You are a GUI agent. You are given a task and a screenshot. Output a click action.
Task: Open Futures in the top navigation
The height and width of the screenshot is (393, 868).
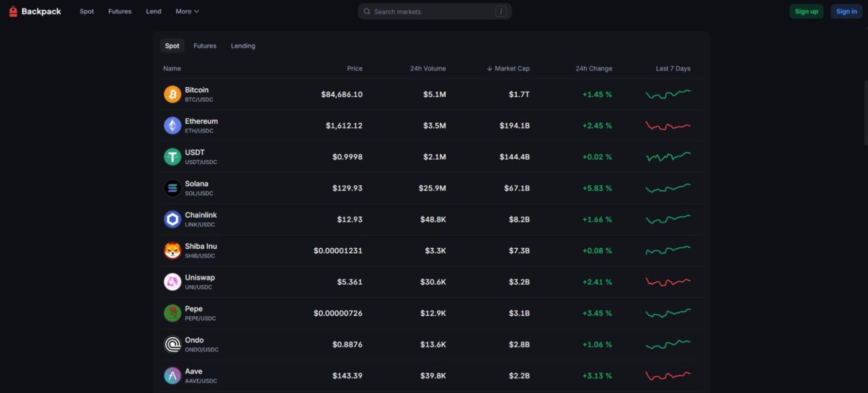coord(120,11)
